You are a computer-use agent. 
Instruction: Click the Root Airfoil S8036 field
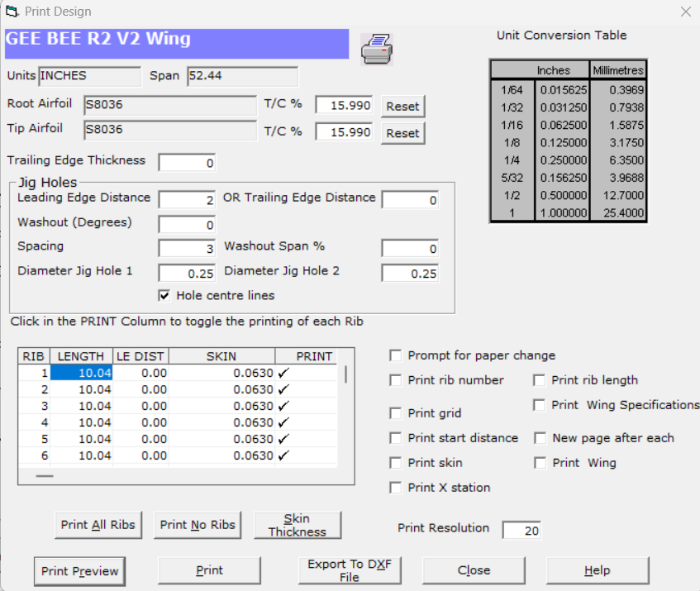[170, 105]
